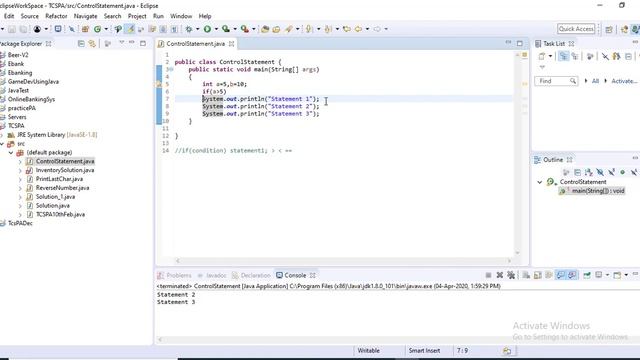Click the Smart Insert status bar entry
This screenshot has width=640, height=360.
[424, 351]
